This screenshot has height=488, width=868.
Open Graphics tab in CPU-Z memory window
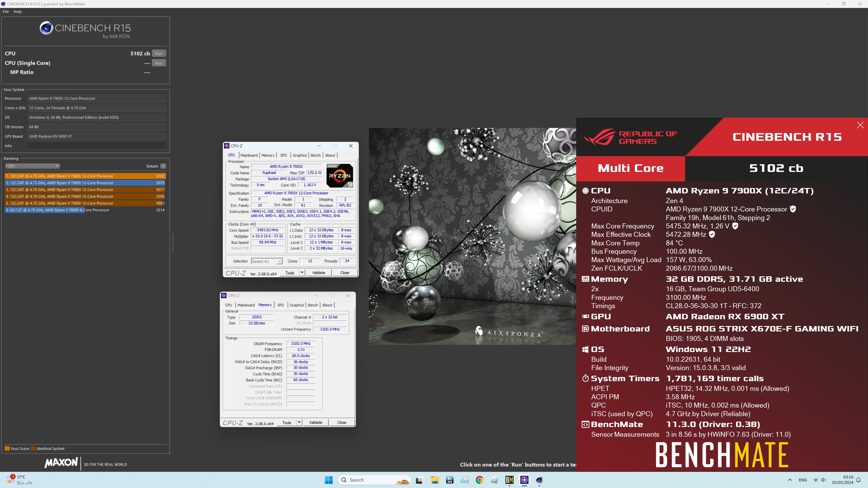pos(297,305)
